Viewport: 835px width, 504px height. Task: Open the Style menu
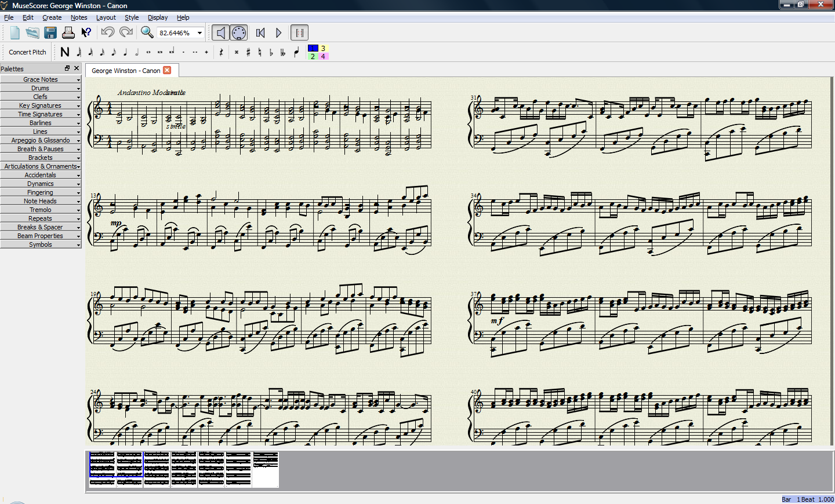[x=132, y=17]
